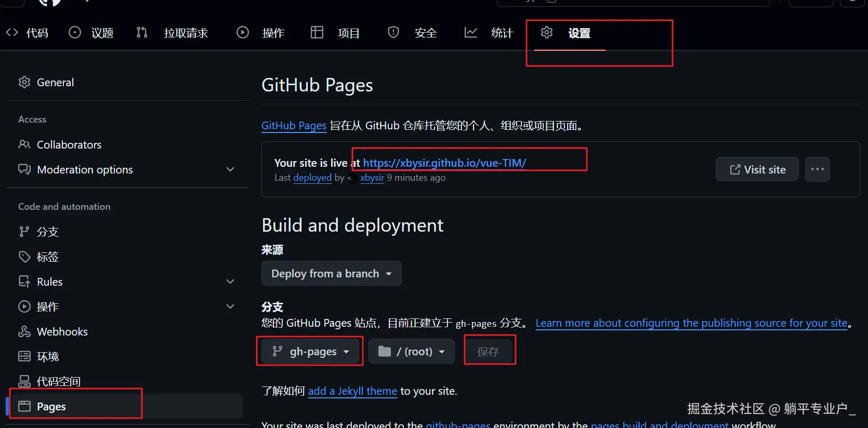The image size is (868, 428).
Task: Click the Webhooks icon in sidebar
Action: click(x=24, y=331)
